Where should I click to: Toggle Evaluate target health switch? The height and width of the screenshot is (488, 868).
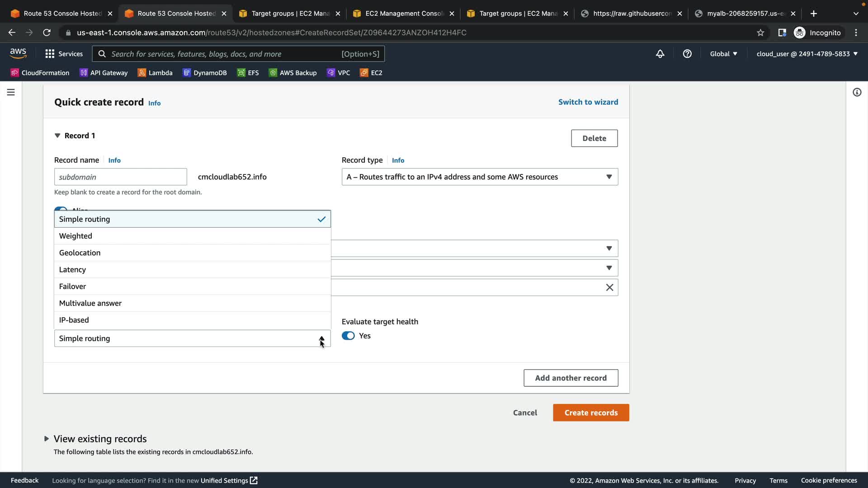[348, 336]
